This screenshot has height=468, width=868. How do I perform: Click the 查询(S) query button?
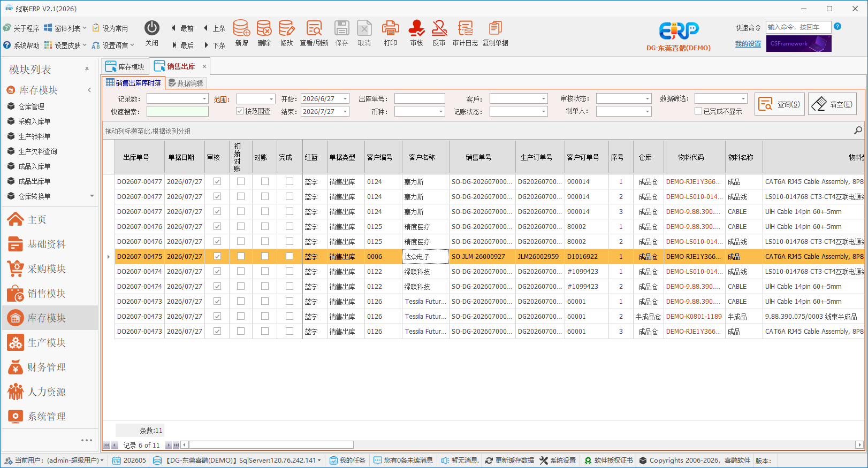click(x=780, y=104)
